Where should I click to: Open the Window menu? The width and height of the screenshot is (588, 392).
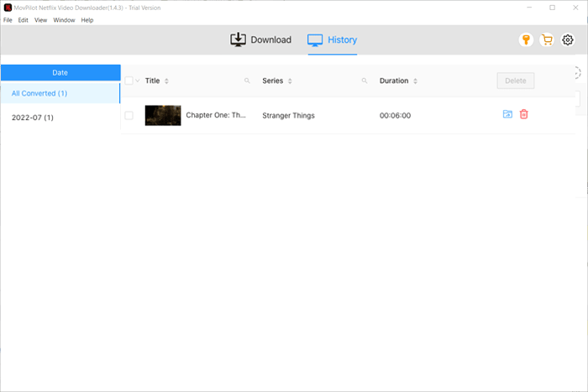pos(64,20)
